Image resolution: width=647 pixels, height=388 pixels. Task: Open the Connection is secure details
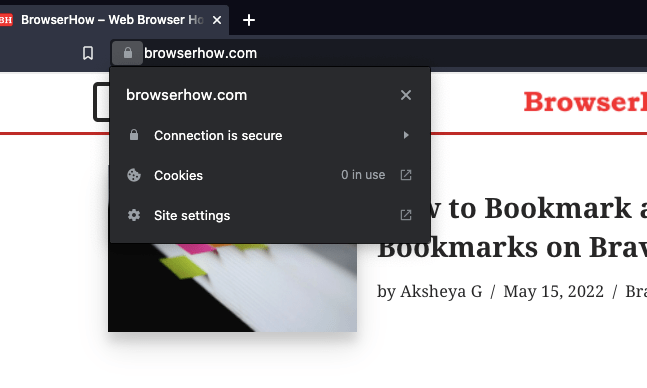tap(270, 135)
